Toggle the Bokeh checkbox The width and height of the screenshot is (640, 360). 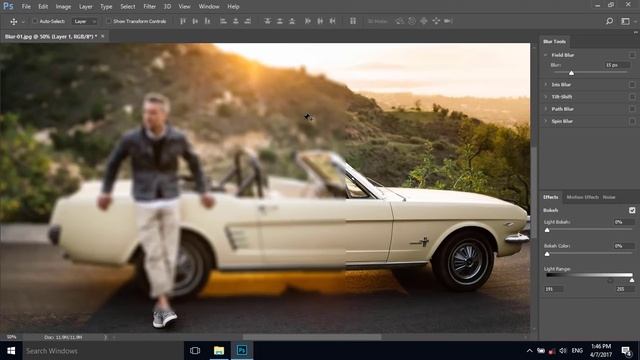pos(632,210)
